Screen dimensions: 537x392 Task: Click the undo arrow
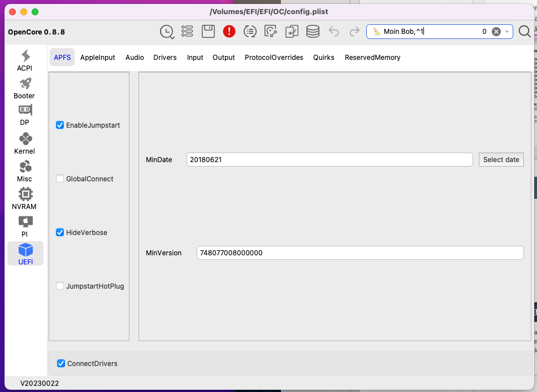click(x=334, y=32)
